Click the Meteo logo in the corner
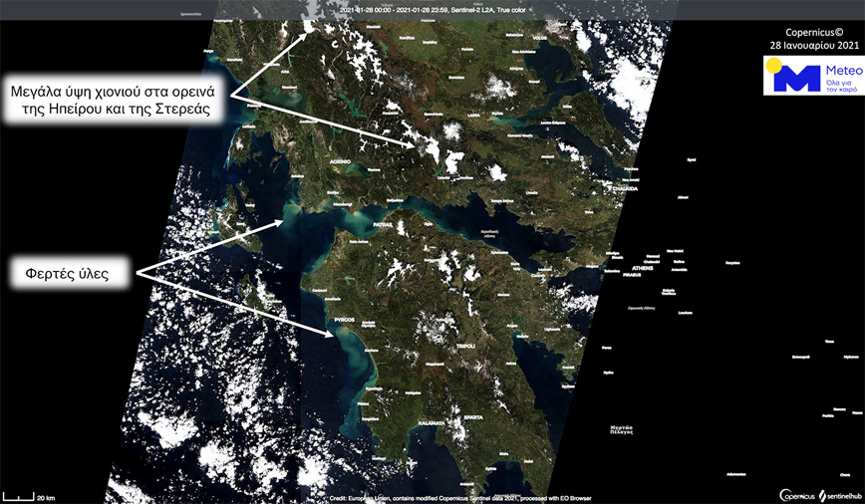 [806, 76]
